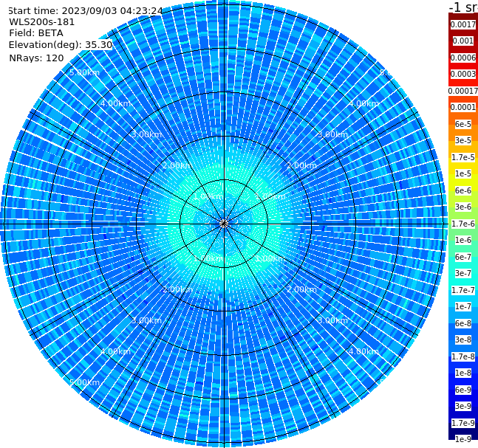
Task: Click the lower-right 4.00km range label
Action: click(x=364, y=351)
